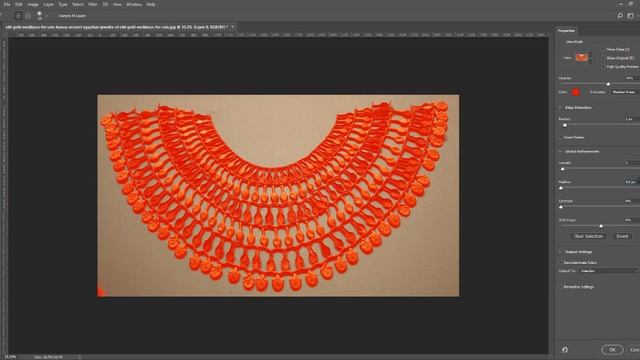Viewport: 640px width, 360px height.
Task: Toggle the High Quality Preview checkbox
Action: click(x=603, y=67)
